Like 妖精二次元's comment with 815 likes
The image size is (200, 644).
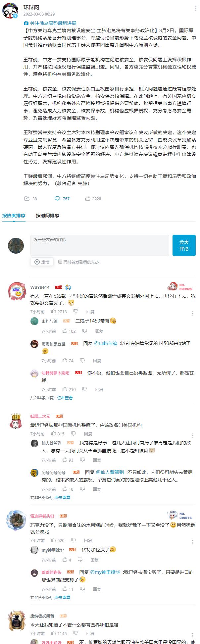(54, 433)
